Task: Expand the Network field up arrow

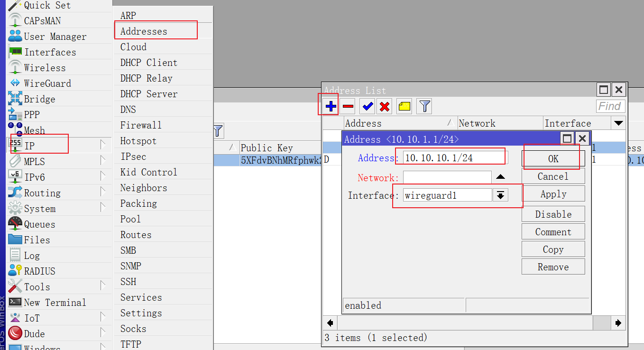Action: click(x=500, y=177)
